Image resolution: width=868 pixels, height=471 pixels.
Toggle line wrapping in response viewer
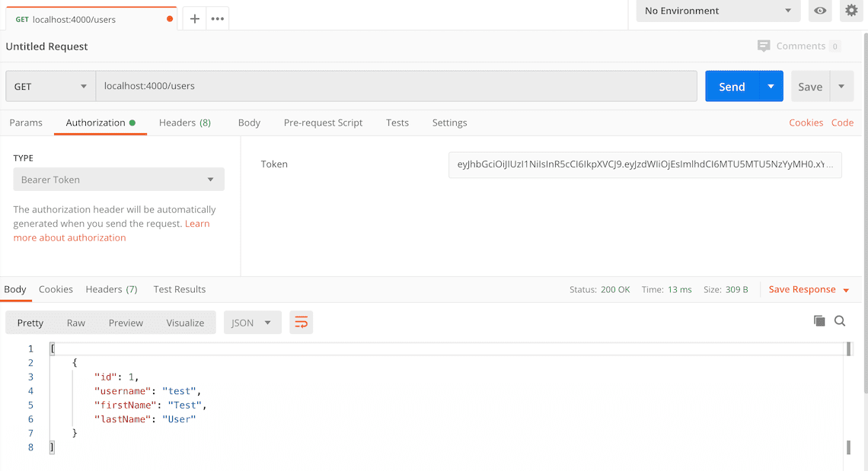click(x=301, y=322)
